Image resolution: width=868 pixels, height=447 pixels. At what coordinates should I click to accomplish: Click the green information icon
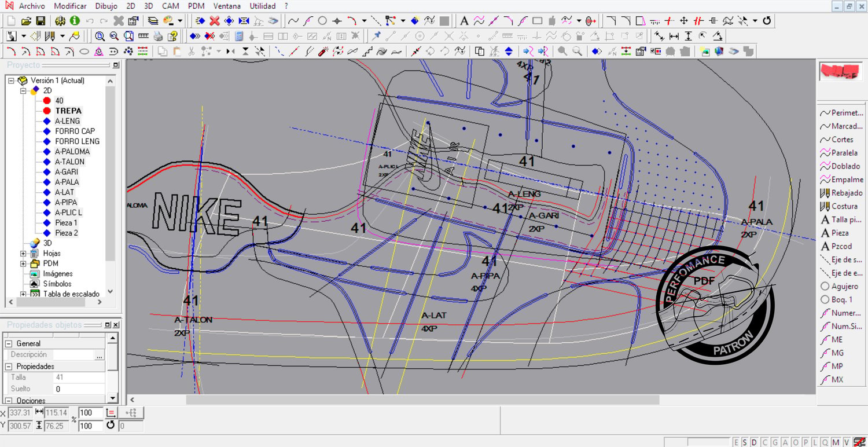coord(75,21)
